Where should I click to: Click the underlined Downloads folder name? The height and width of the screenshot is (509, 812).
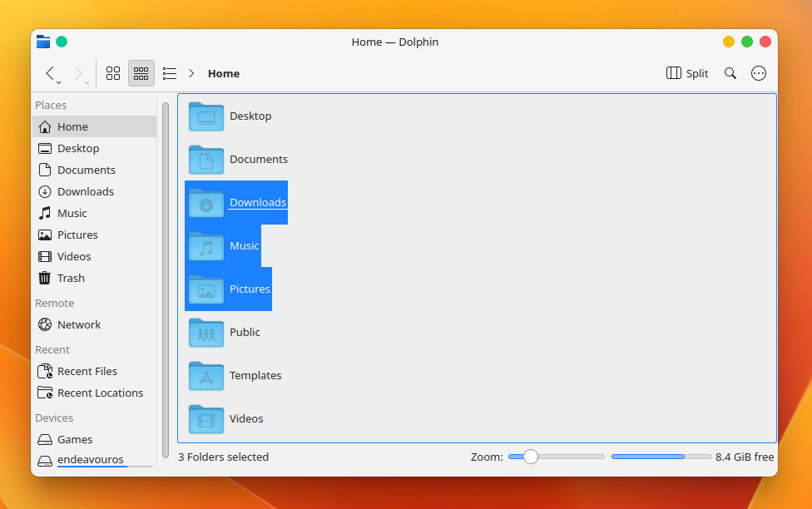pyautogui.click(x=258, y=202)
